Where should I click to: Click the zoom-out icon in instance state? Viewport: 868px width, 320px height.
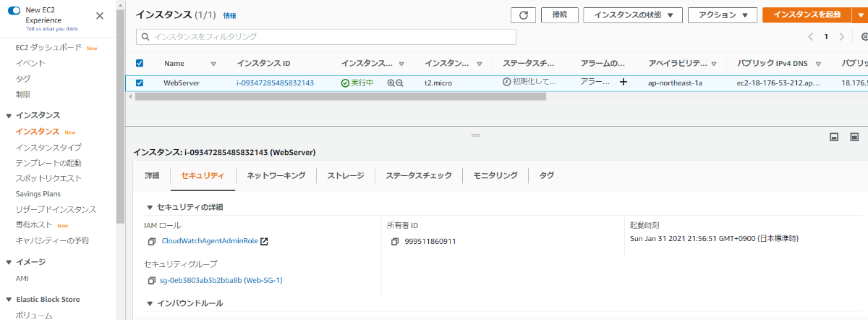399,83
